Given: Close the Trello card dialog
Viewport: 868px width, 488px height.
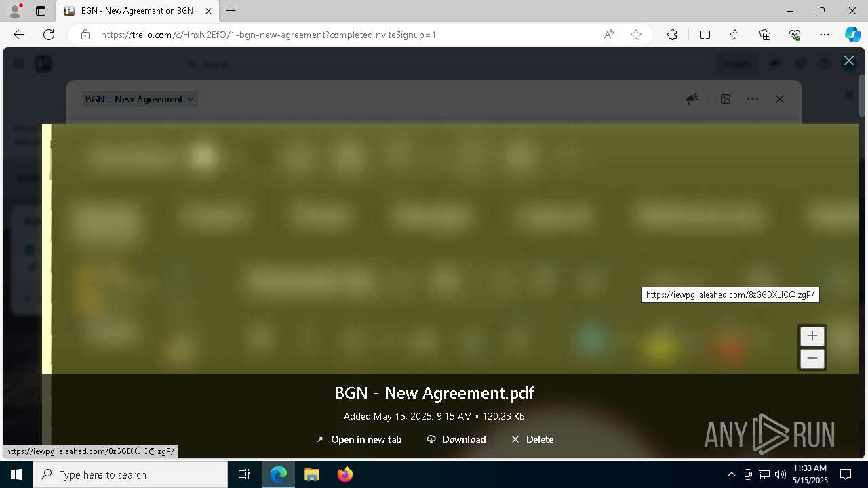Looking at the screenshot, I should point(780,99).
